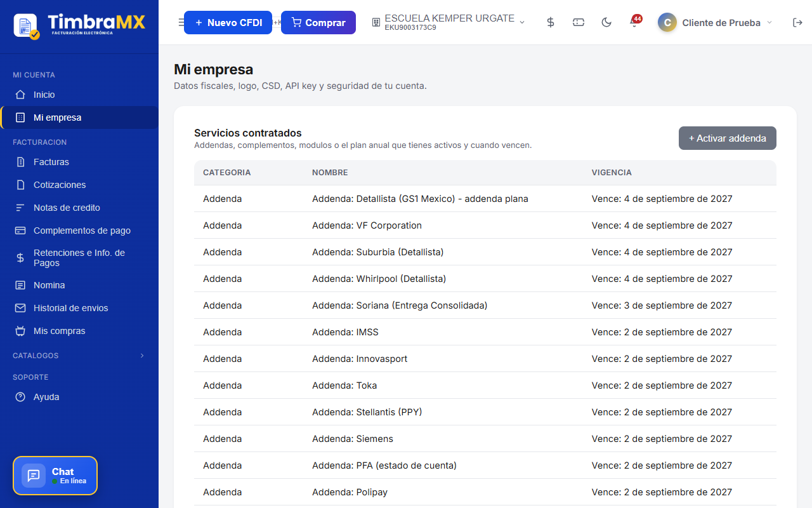
Task: Open the ESCUELA KEMPER URGATE company dropdown
Action: (x=449, y=22)
